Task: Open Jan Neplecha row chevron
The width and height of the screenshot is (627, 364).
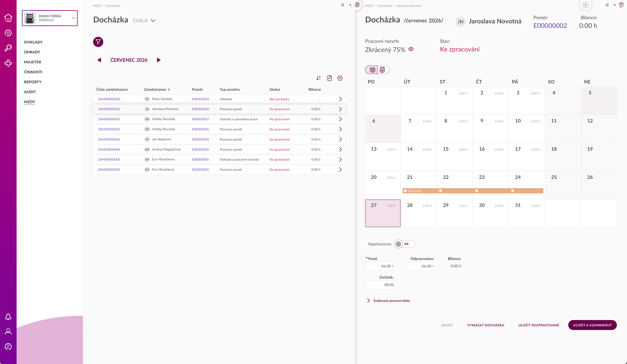Action: tap(340, 139)
